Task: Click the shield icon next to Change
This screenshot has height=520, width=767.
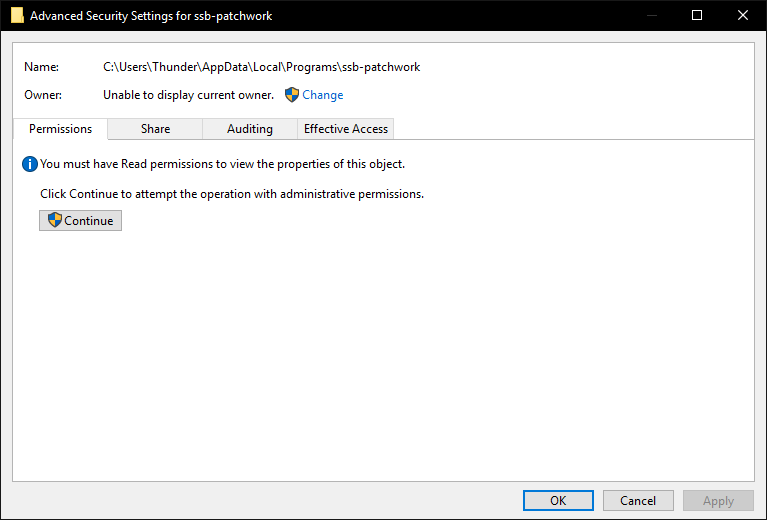Action: (x=292, y=95)
